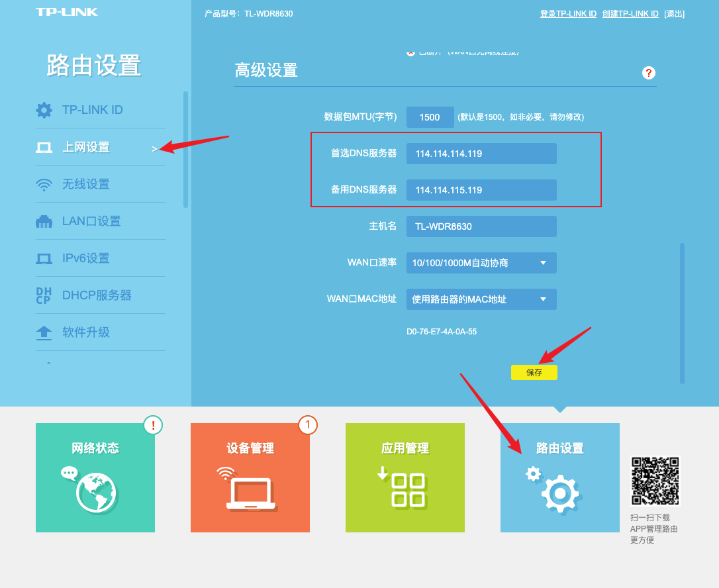Click the settings panel scrollbar on right
The image size is (719, 588).
[683, 313]
